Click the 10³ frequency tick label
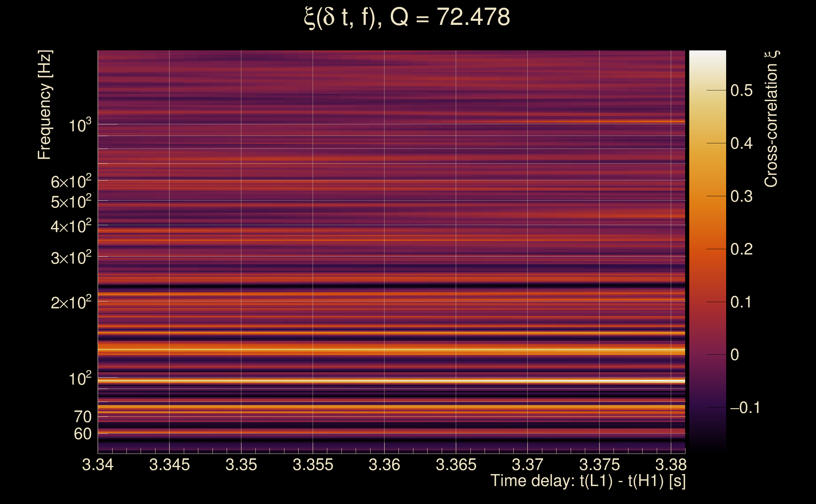 pos(80,126)
